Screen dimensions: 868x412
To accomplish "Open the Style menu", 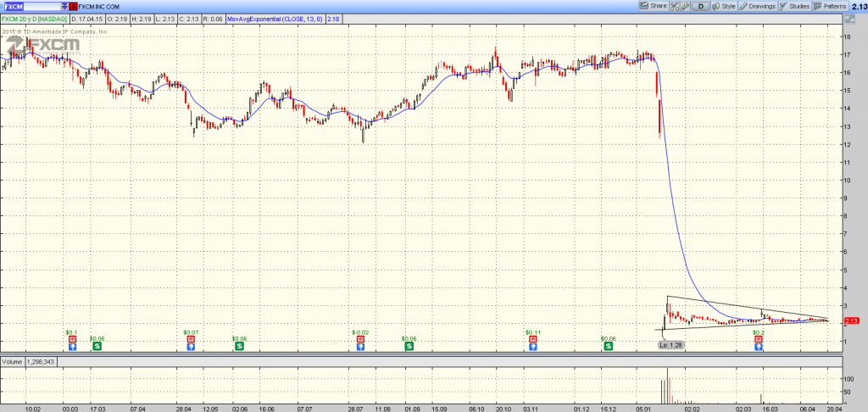I will tap(723, 6).
